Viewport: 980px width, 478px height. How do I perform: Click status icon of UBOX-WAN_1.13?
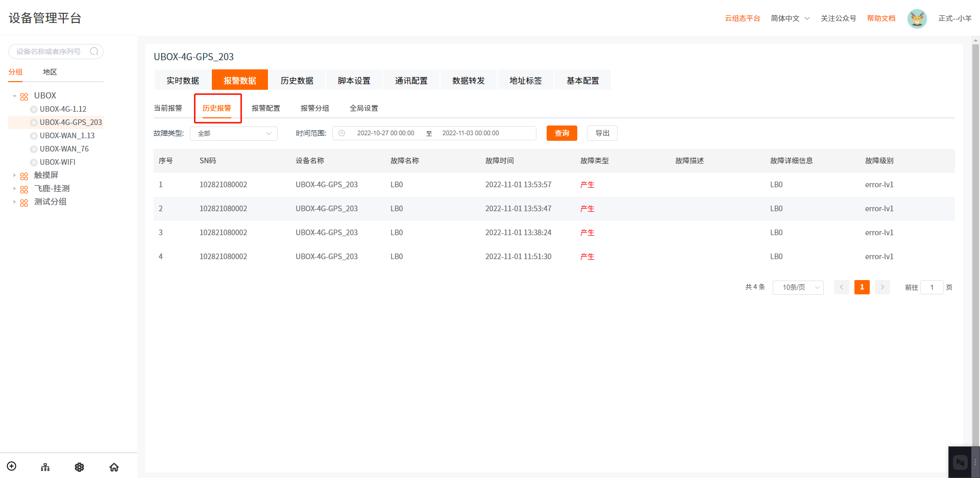click(34, 136)
